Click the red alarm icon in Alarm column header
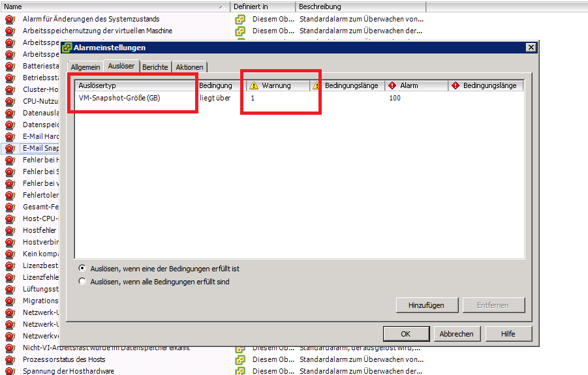This screenshot has width=588, height=375. click(392, 85)
